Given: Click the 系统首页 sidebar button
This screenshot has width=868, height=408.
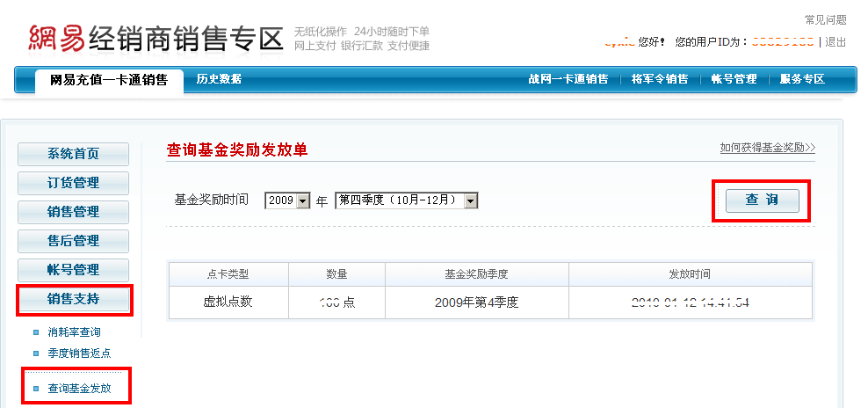Looking at the screenshot, I should point(73,154).
